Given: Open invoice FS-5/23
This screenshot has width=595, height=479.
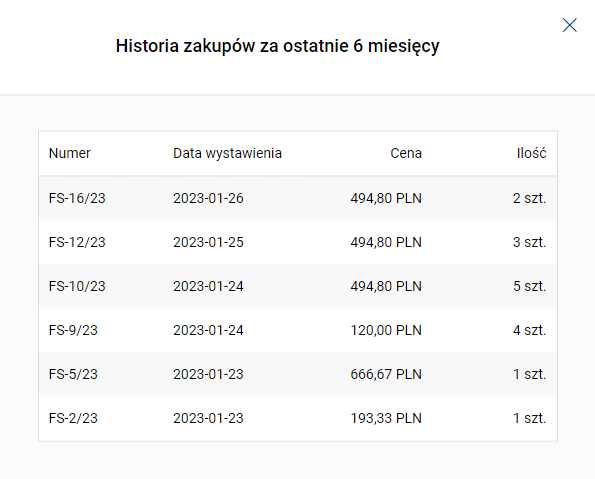Looking at the screenshot, I should tap(73, 374).
